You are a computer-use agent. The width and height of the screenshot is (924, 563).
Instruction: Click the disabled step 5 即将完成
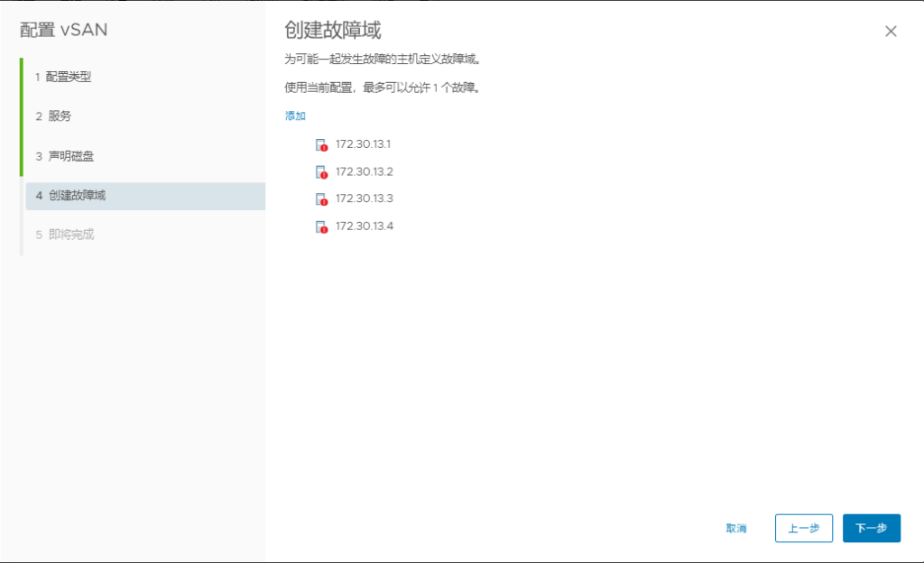pos(64,235)
